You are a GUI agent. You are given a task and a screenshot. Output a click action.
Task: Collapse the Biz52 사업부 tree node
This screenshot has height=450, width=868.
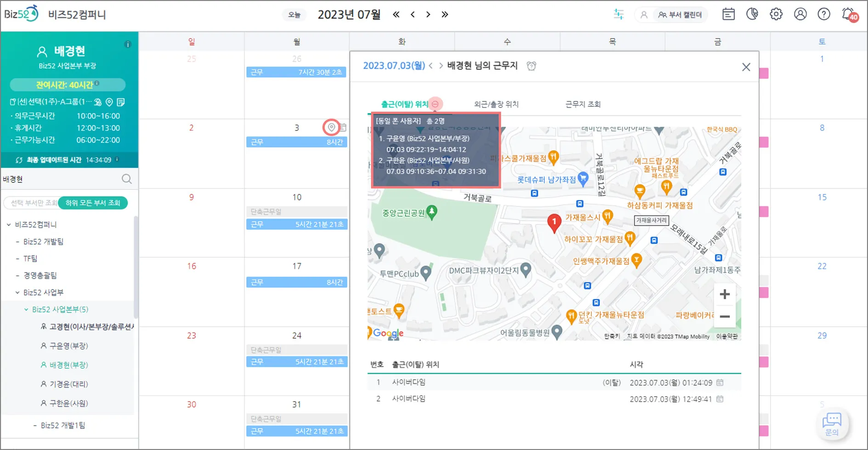[17, 292]
